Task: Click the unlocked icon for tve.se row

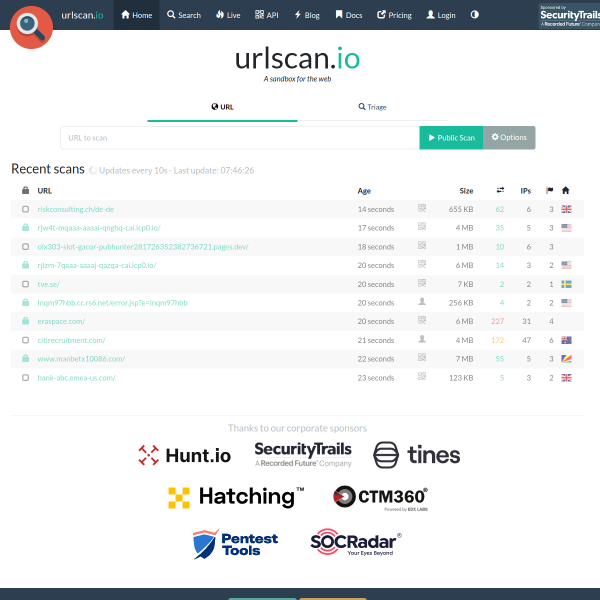Action: [x=26, y=284]
